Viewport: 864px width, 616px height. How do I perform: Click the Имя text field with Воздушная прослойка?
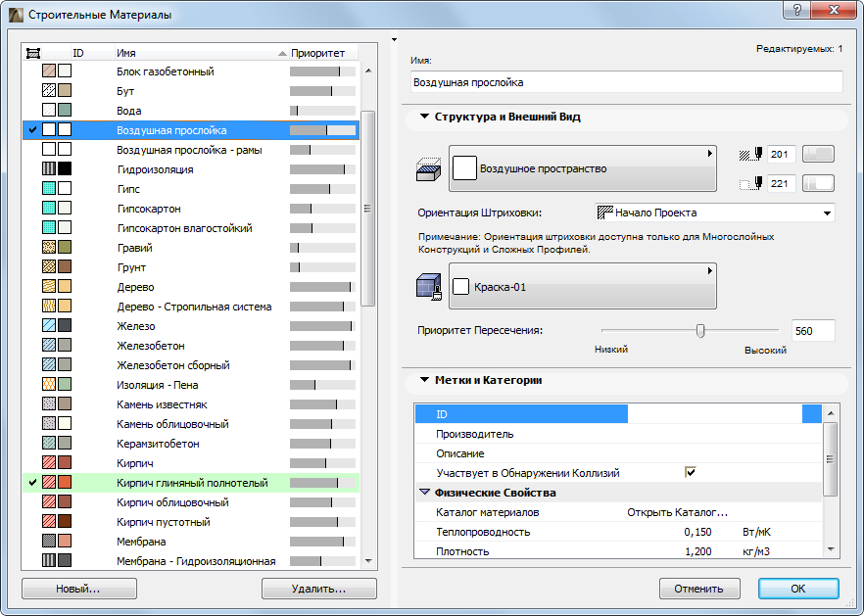click(x=627, y=82)
